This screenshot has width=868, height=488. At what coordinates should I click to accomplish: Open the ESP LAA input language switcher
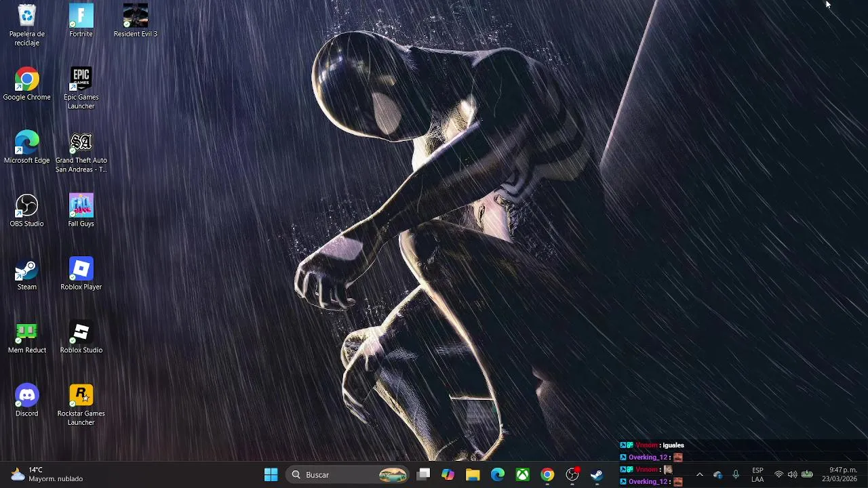coord(757,474)
